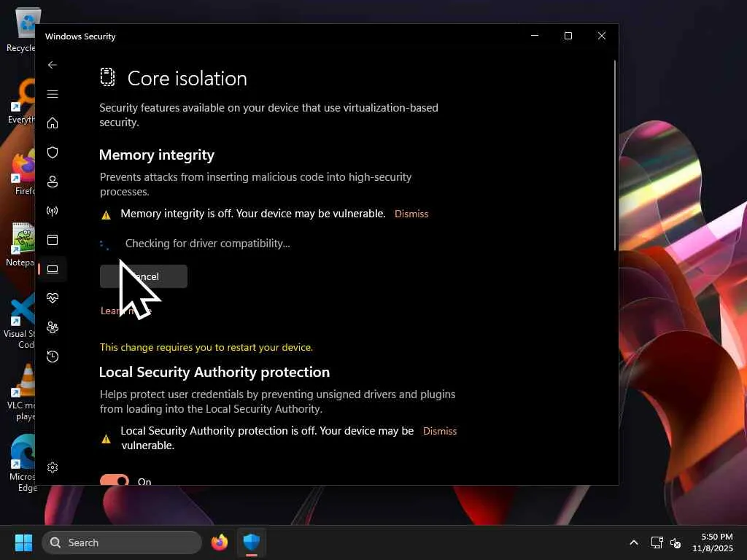Open the Learn more link
Viewport: 747px width, 560px height.
(x=125, y=311)
